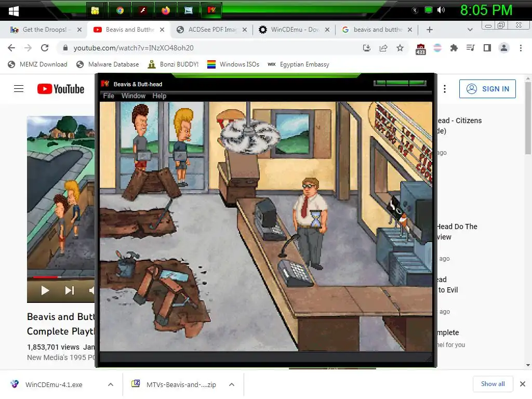Open the Flash taskbar icon

tap(143, 10)
